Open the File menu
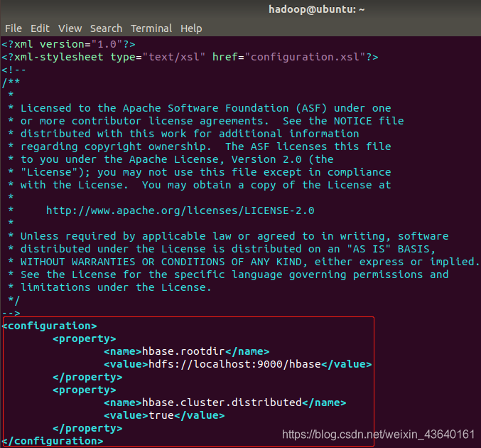The width and height of the screenshot is (481, 448). click(13, 28)
